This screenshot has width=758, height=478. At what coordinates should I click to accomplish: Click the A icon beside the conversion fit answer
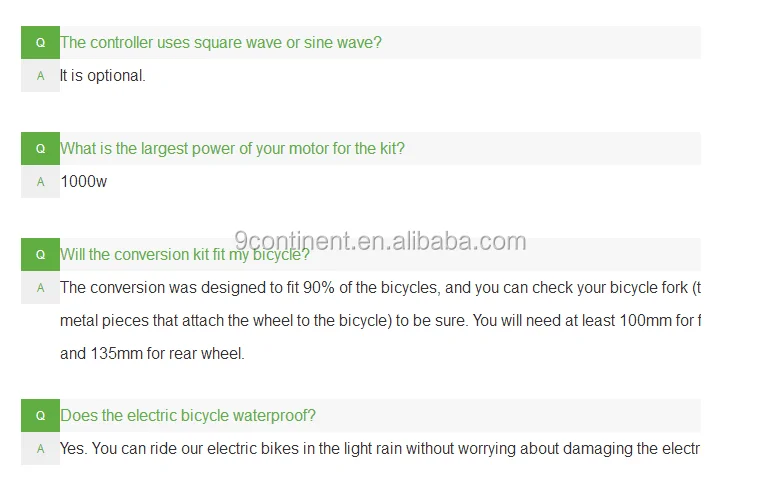coord(40,288)
